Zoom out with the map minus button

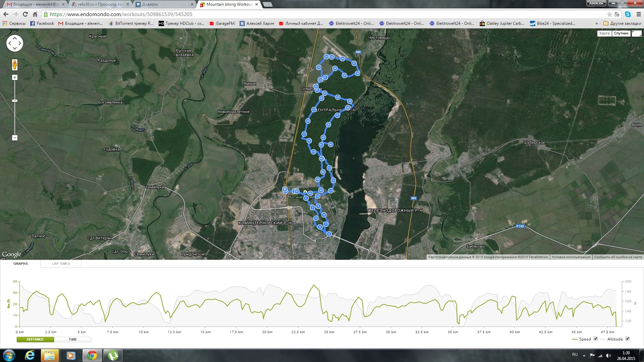click(x=14, y=138)
